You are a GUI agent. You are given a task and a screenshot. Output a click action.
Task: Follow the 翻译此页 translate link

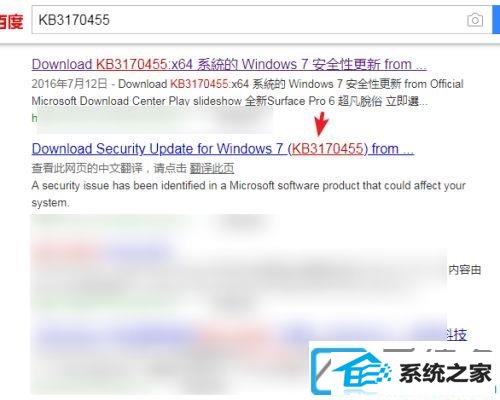point(212,168)
